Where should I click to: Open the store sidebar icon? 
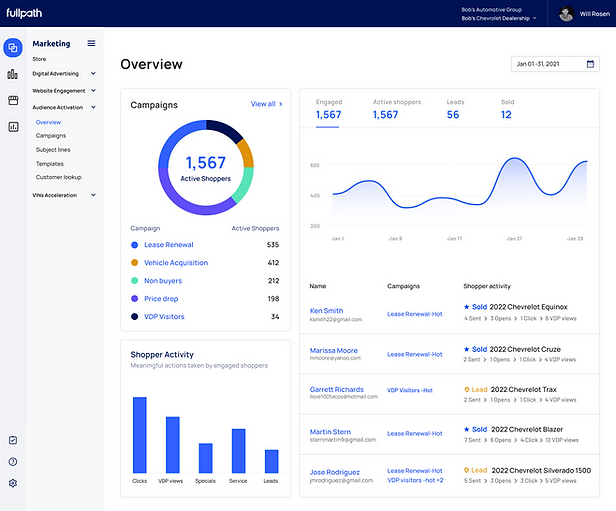coord(13,100)
